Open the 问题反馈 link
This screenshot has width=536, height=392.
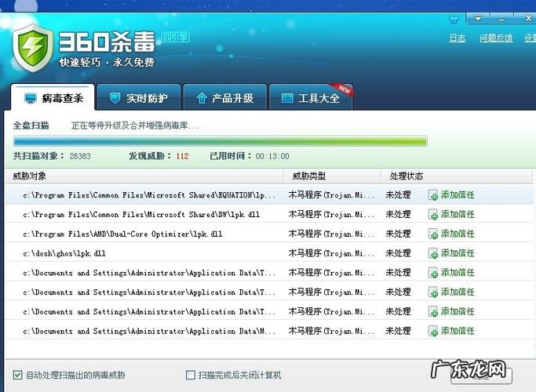(x=496, y=38)
